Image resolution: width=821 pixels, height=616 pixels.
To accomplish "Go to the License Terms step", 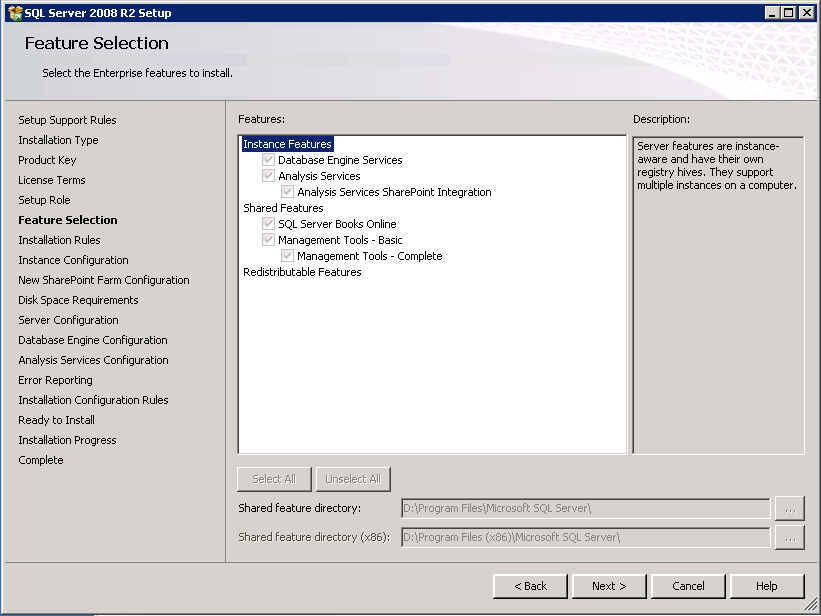I will click(52, 180).
